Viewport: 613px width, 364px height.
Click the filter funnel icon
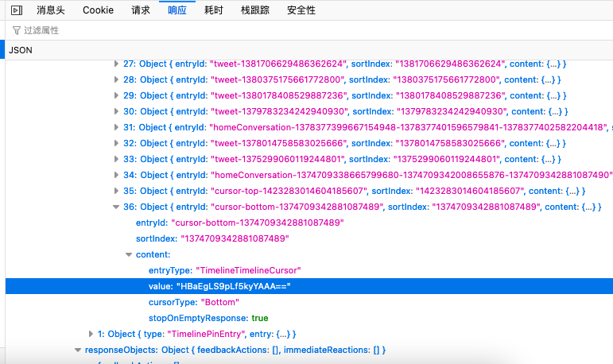point(15,30)
